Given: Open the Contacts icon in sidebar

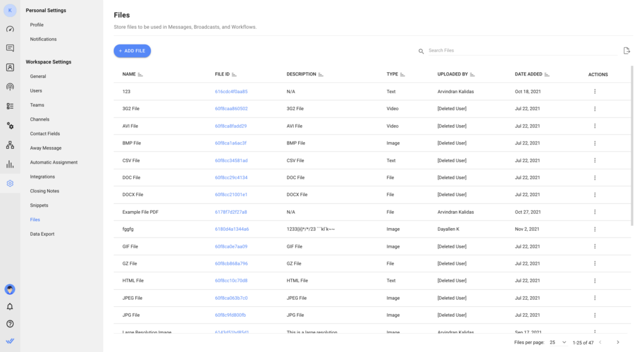Looking at the screenshot, I should pyautogui.click(x=10, y=67).
